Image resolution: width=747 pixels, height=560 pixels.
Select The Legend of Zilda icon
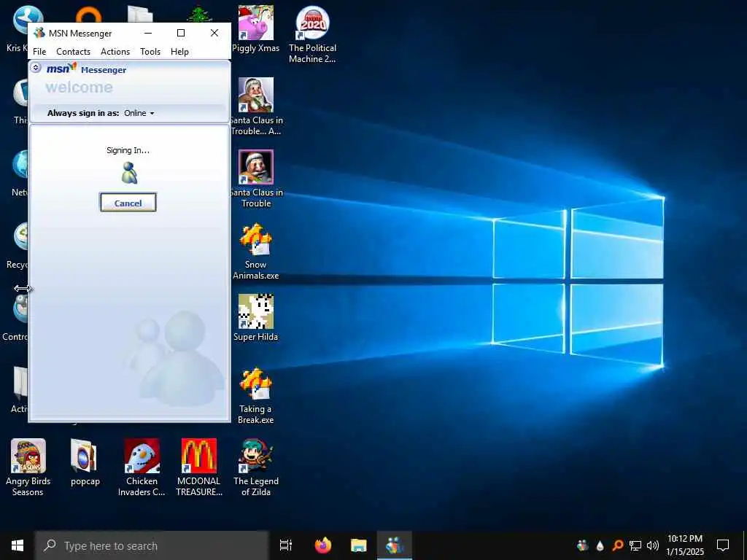pos(256,467)
